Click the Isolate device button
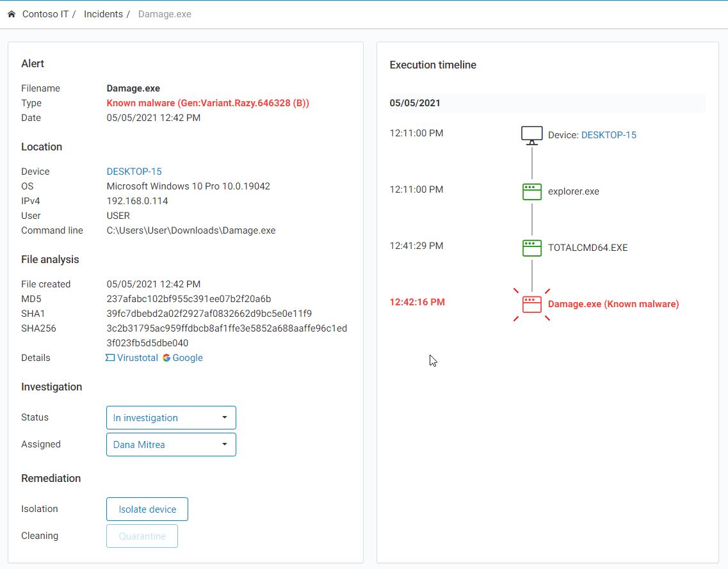This screenshot has width=728, height=569. point(147,509)
